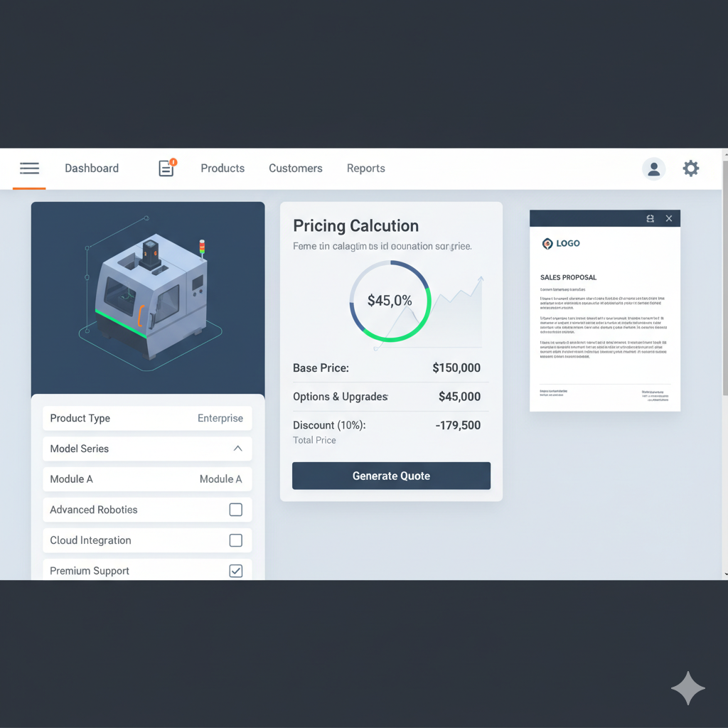Dismiss the sales proposal preview panel
The height and width of the screenshot is (728, 728).
(669, 218)
